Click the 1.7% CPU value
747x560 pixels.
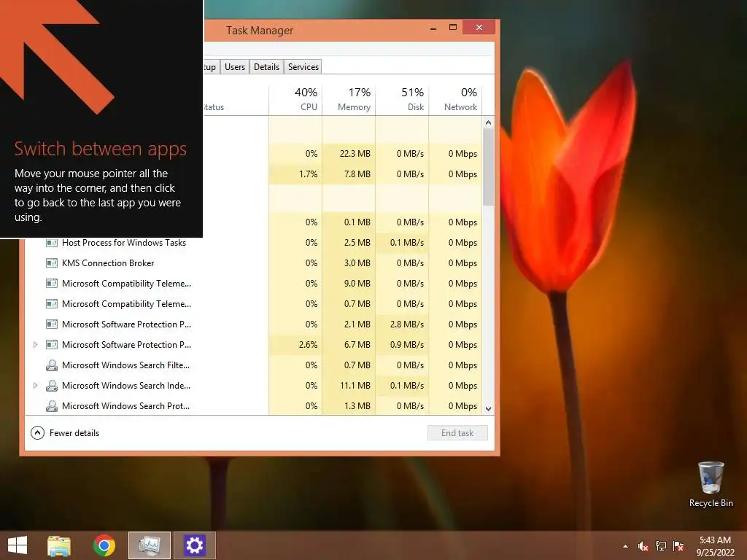pyautogui.click(x=309, y=174)
